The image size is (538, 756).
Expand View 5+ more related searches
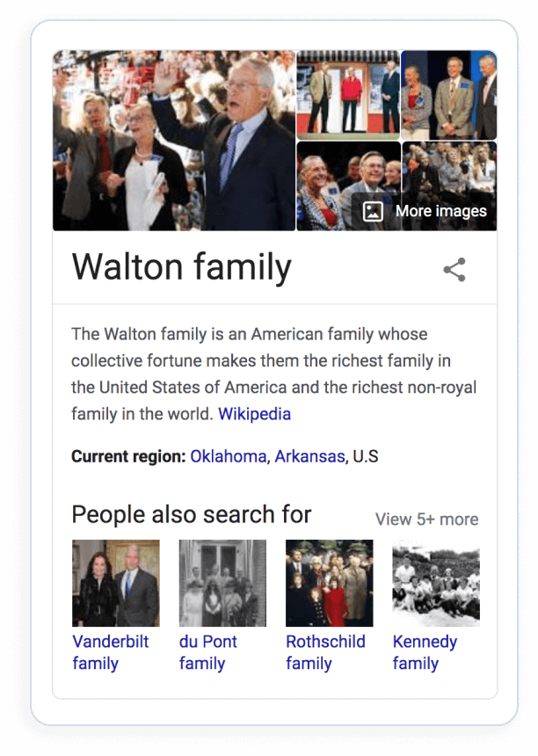click(426, 520)
